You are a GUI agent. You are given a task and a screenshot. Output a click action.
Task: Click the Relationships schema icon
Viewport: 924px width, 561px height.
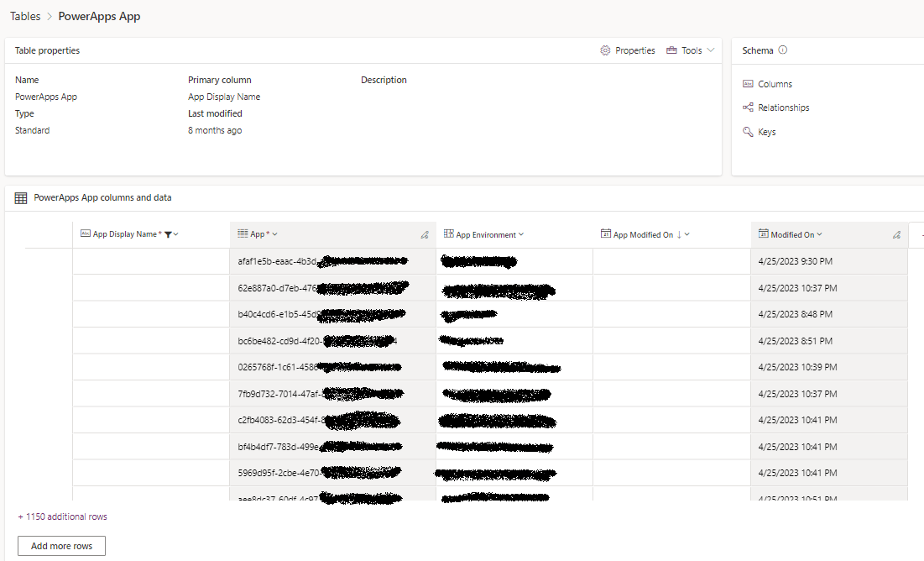(748, 107)
